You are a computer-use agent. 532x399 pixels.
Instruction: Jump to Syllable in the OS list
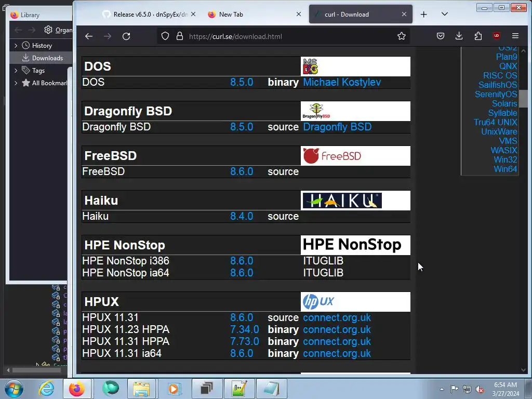pos(502,113)
